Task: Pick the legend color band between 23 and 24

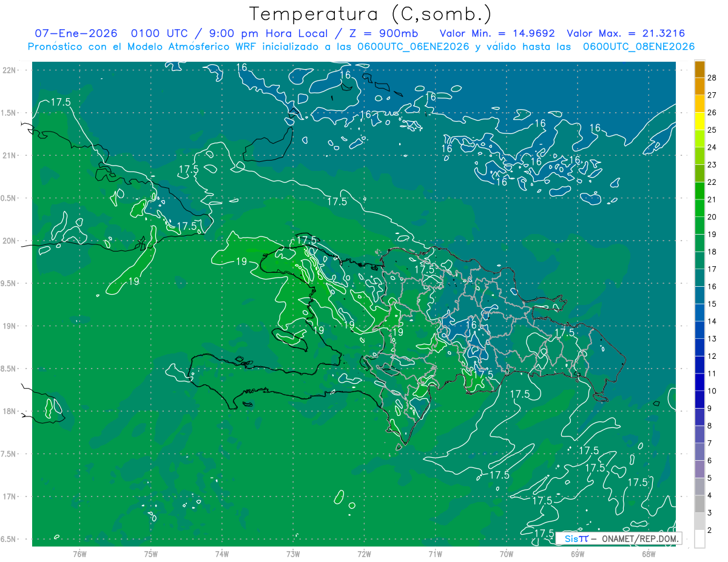Action: tap(699, 156)
